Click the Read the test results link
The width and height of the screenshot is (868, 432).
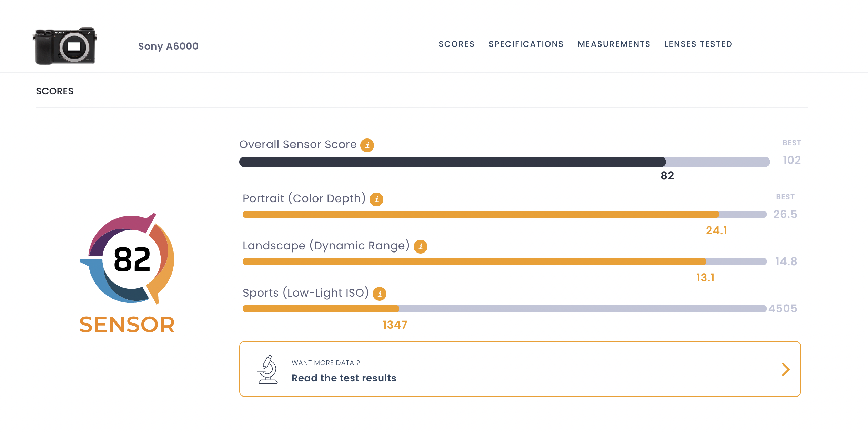coord(344,378)
